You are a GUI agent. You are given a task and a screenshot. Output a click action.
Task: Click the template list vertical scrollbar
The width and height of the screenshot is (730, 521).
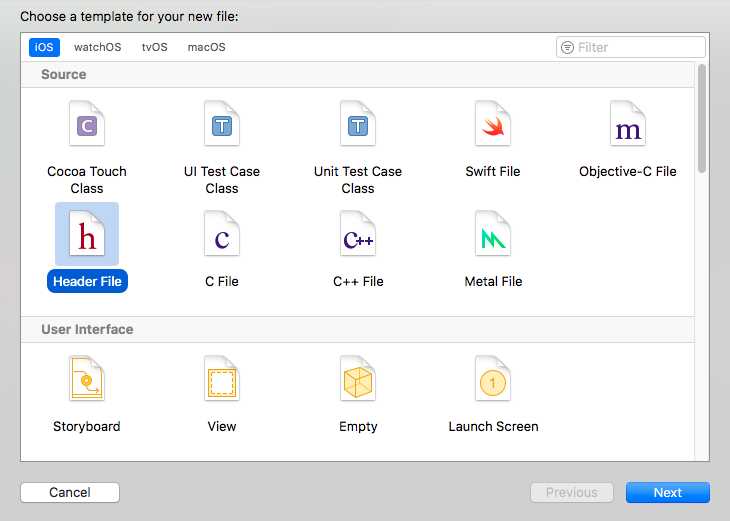pos(702,119)
